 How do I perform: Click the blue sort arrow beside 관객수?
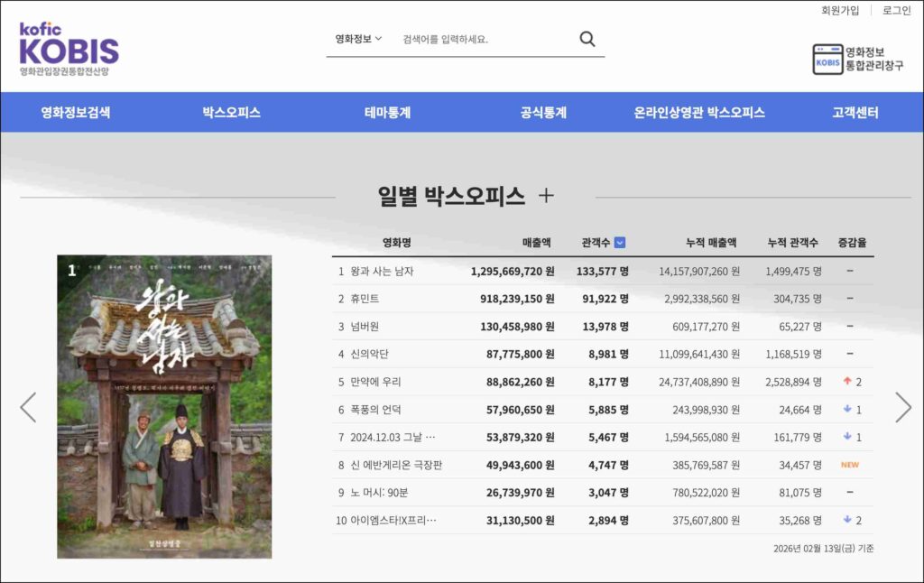620,243
